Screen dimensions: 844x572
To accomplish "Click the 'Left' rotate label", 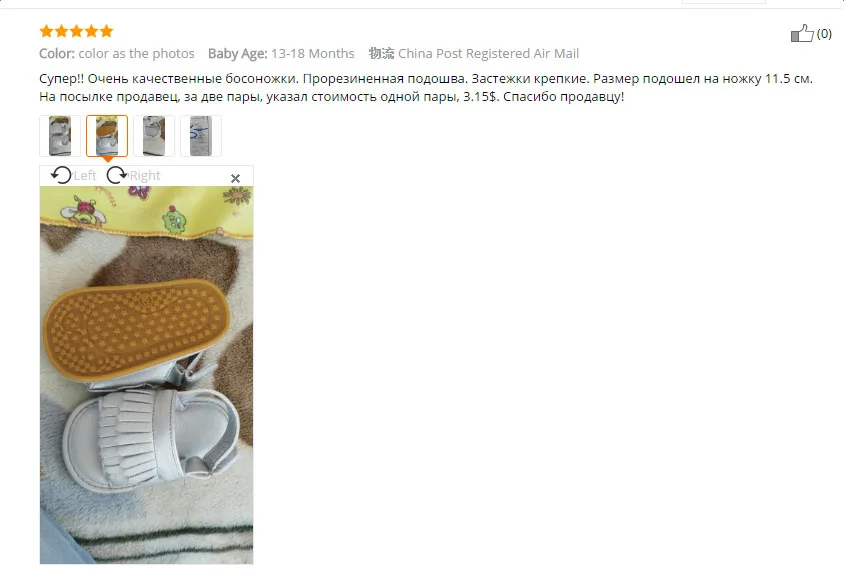I will pyautogui.click(x=85, y=175).
